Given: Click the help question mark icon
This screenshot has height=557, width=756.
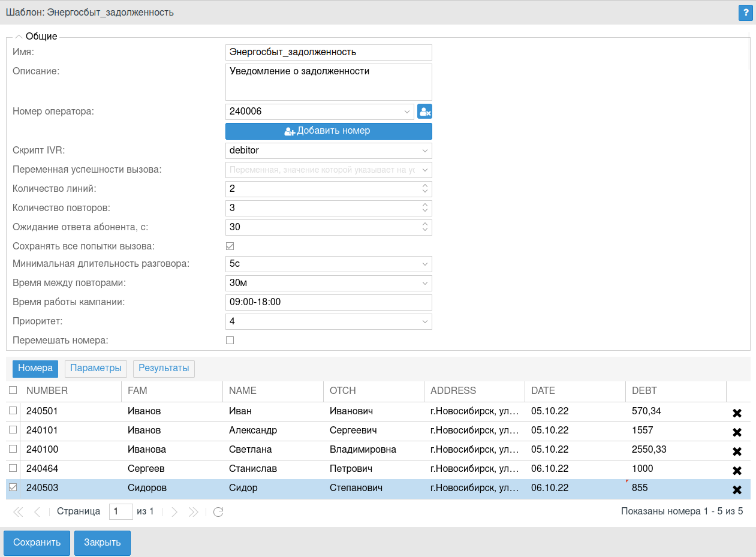Looking at the screenshot, I should pos(745,13).
